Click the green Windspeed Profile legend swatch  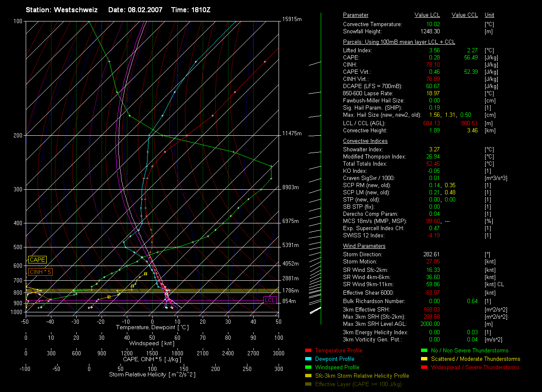tap(308, 368)
